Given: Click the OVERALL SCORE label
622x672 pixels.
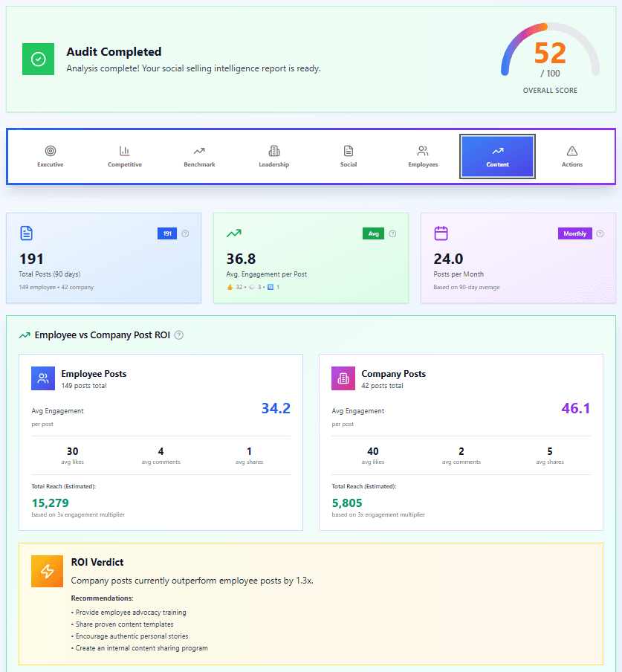Looking at the screenshot, I should 550,91.
